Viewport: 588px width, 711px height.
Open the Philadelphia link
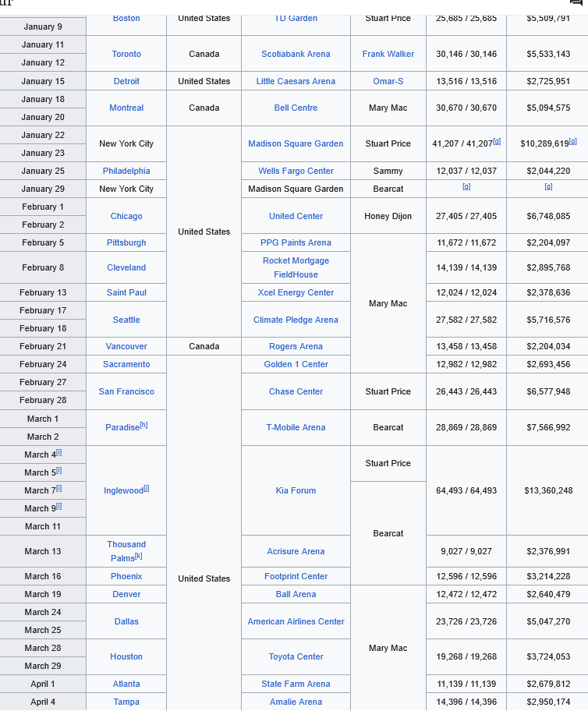126,171
